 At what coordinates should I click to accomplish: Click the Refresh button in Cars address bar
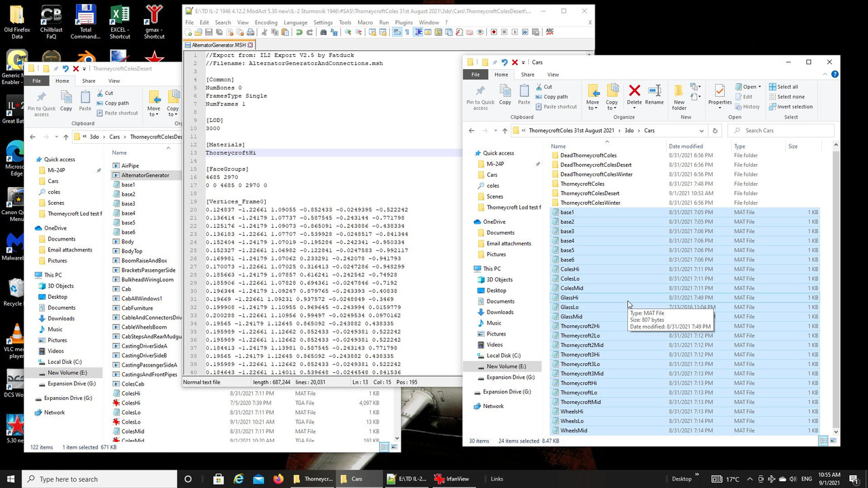click(715, 130)
